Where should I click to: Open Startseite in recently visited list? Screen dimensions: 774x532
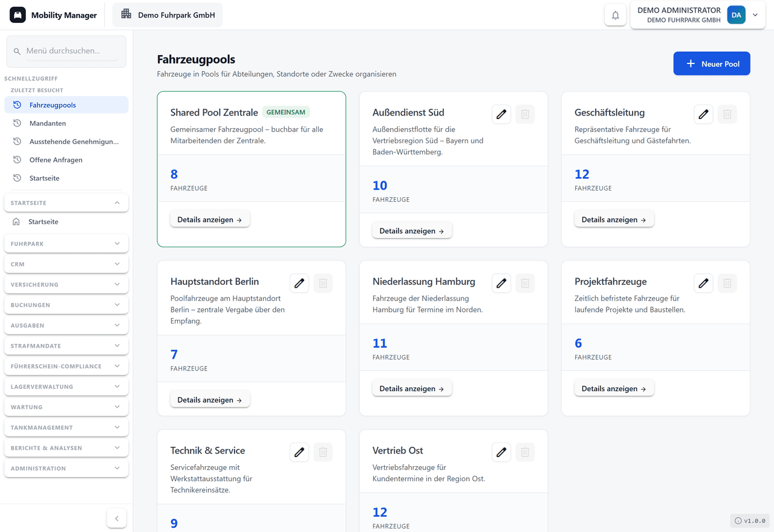(67, 178)
